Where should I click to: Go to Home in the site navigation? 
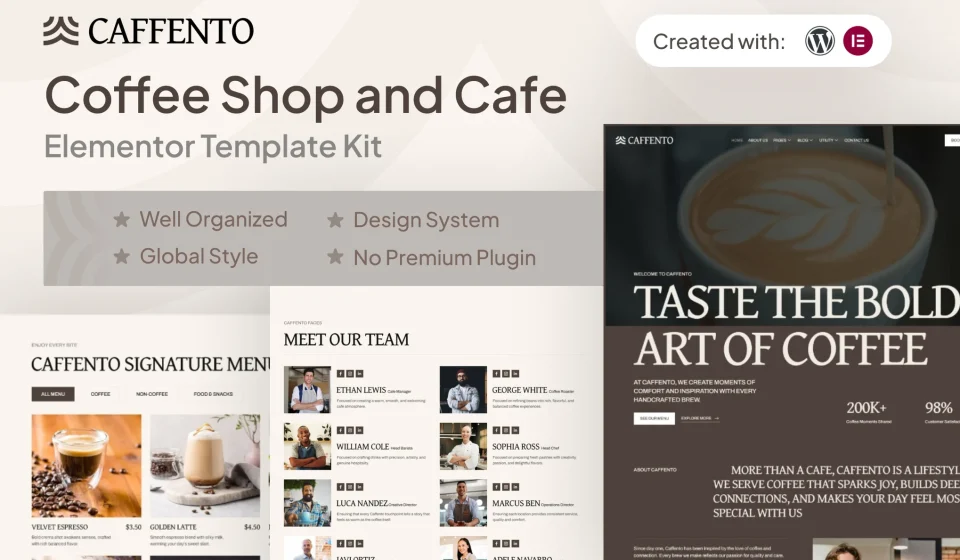pyautogui.click(x=737, y=140)
